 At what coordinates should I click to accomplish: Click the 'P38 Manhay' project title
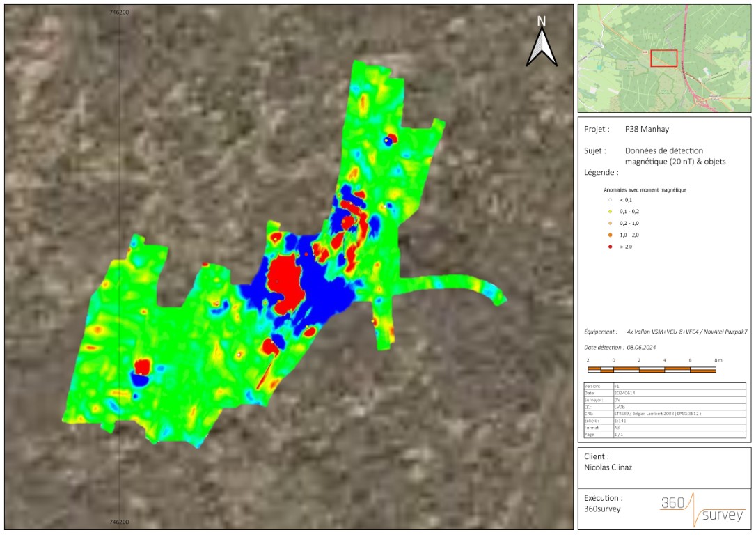coord(648,129)
